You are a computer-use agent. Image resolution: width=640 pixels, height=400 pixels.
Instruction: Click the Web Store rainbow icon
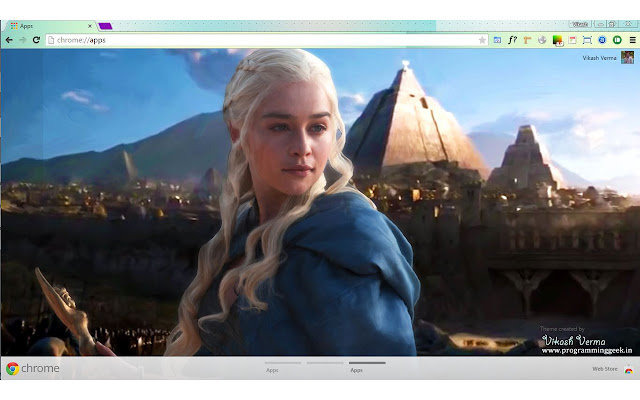click(628, 370)
